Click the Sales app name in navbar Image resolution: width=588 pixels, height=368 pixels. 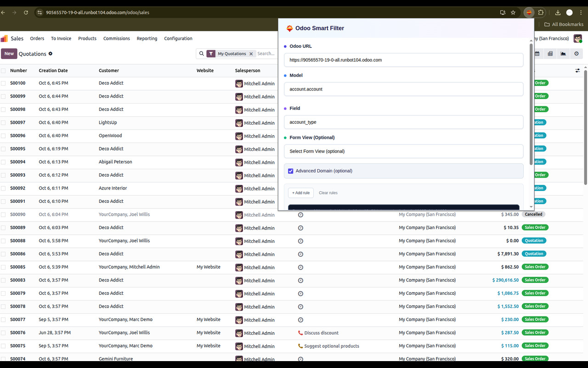(x=17, y=39)
